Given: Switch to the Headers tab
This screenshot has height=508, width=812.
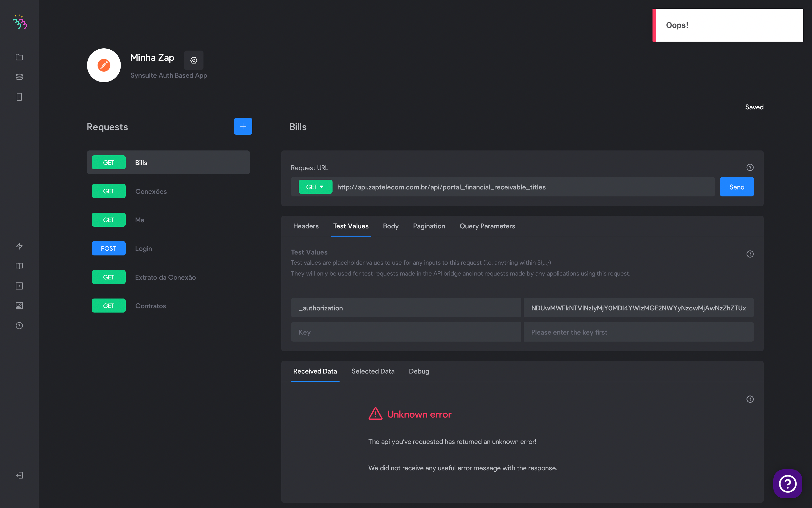Looking at the screenshot, I should click(x=306, y=226).
